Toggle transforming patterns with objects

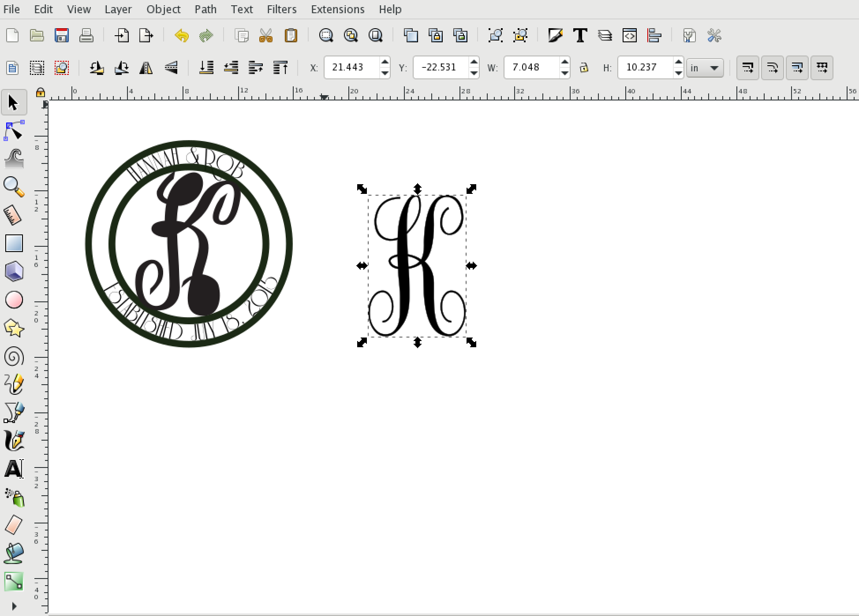[822, 67]
